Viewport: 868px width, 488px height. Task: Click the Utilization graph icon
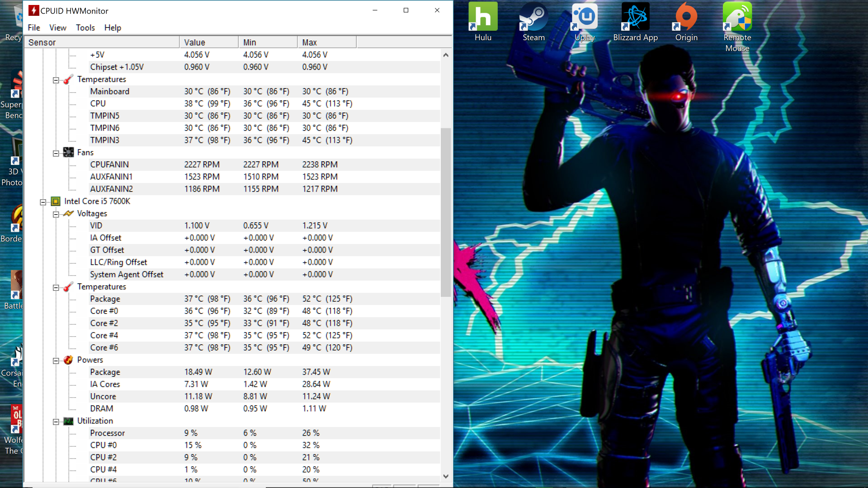click(68, 421)
